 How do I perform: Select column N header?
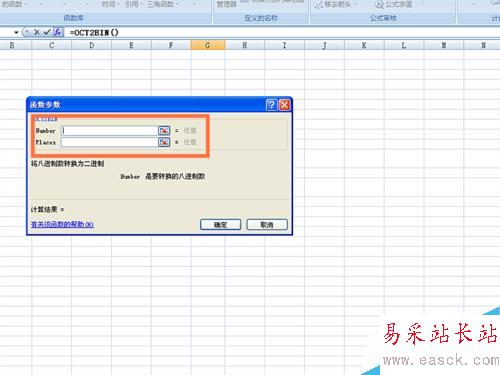pos(483,45)
